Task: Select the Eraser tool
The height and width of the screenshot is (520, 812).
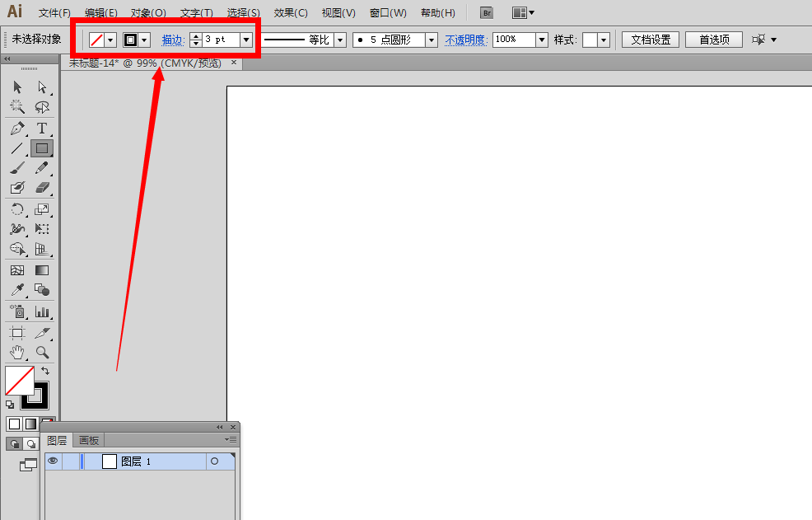Action: [42, 188]
